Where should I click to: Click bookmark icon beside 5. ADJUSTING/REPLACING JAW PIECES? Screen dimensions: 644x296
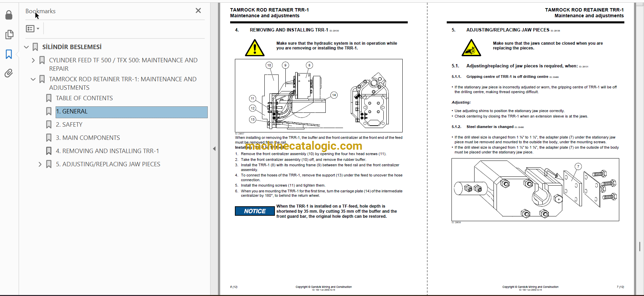[49, 164]
